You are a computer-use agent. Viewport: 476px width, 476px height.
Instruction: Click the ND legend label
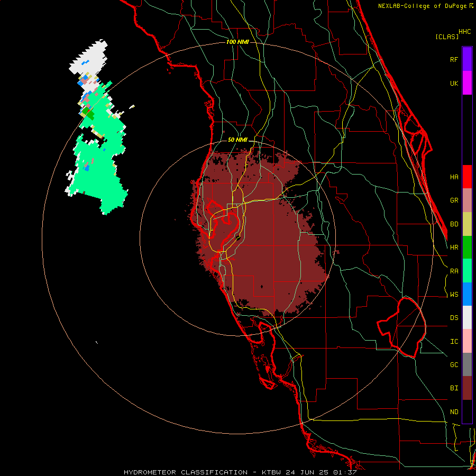[454, 412]
